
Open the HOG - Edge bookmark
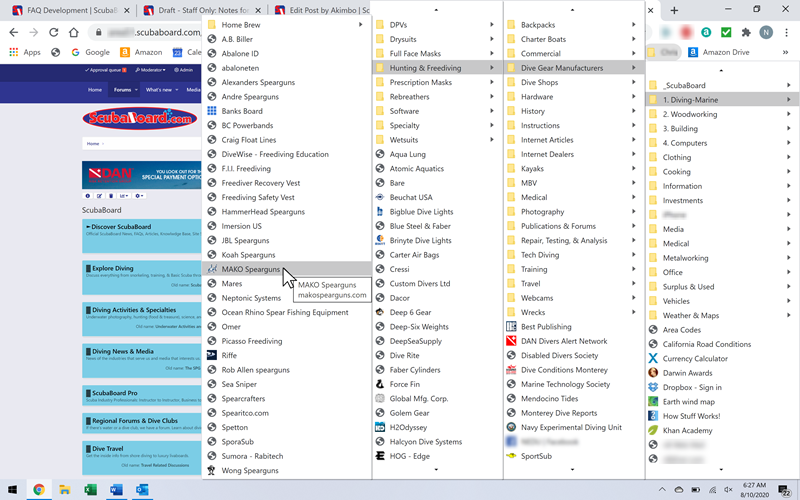coord(437,456)
